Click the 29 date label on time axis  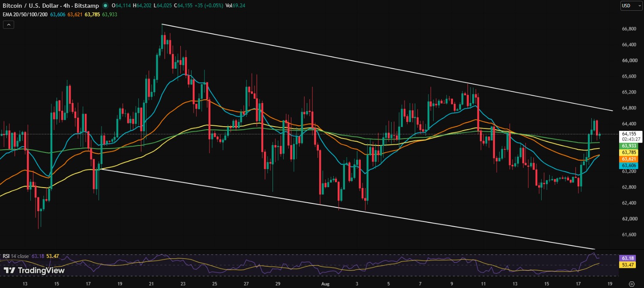pyautogui.click(x=278, y=284)
